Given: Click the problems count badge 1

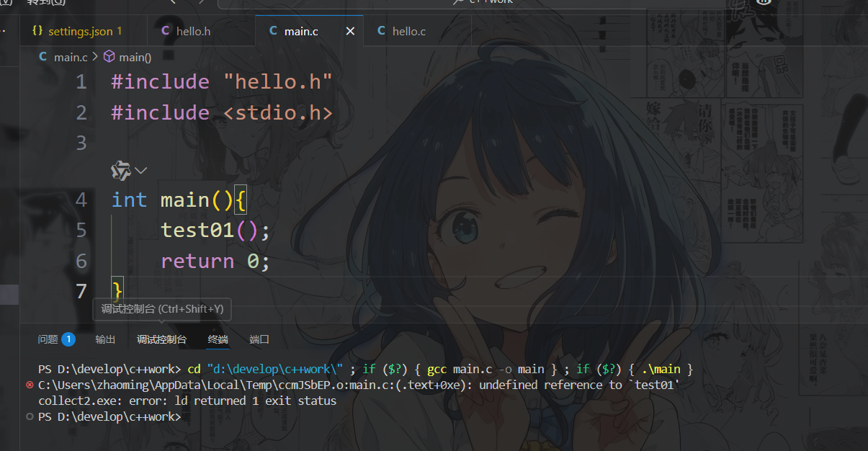Looking at the screenshot, I should (x=68, y=339).
